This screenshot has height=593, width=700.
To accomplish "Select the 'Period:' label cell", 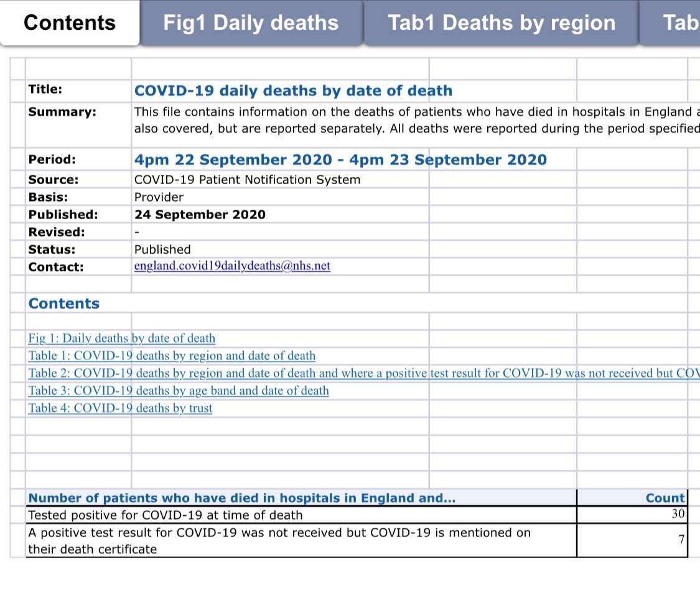I will (x=78, y=159).
